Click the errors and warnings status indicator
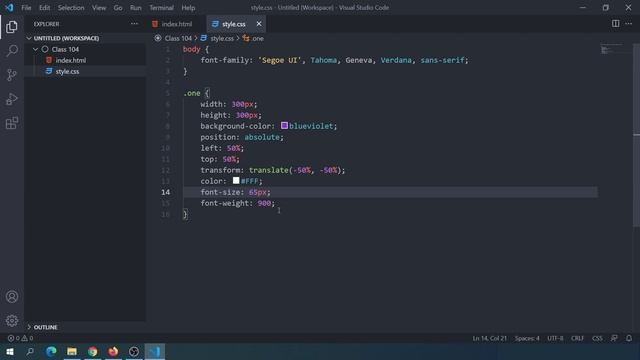The width and height of the screenshot is (640, 360). coord(20,338)
